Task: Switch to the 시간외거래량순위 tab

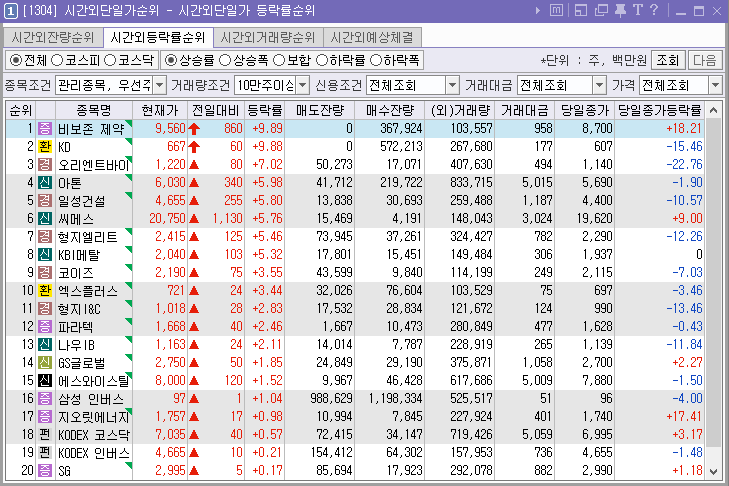Action: tap(268, 37)
